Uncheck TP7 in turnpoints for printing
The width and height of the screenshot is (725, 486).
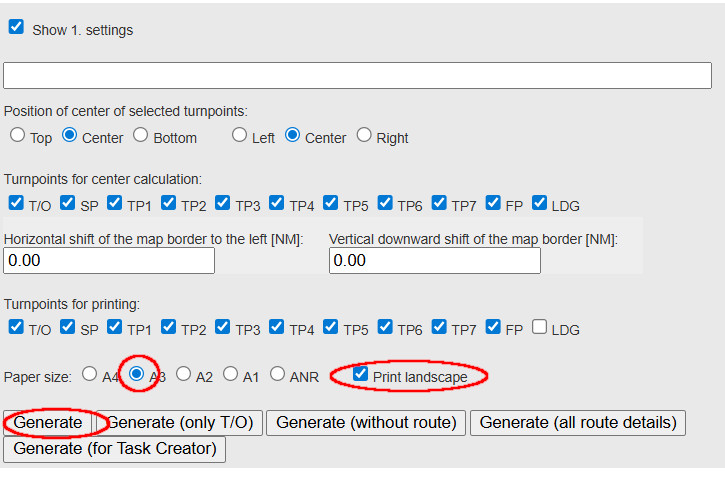(x=439, y=326)
